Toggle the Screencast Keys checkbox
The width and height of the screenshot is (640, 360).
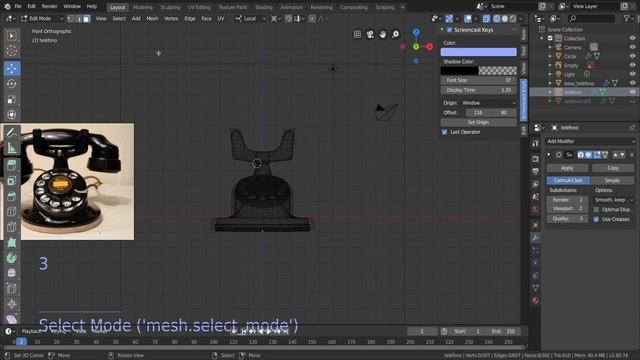click(x=449, y=30)
